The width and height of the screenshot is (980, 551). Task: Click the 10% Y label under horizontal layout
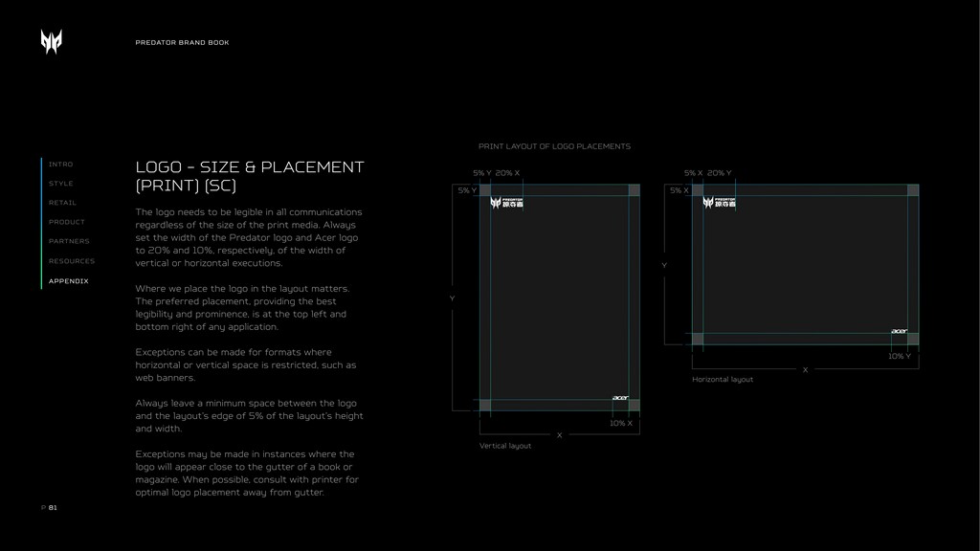tap(900, 356)
